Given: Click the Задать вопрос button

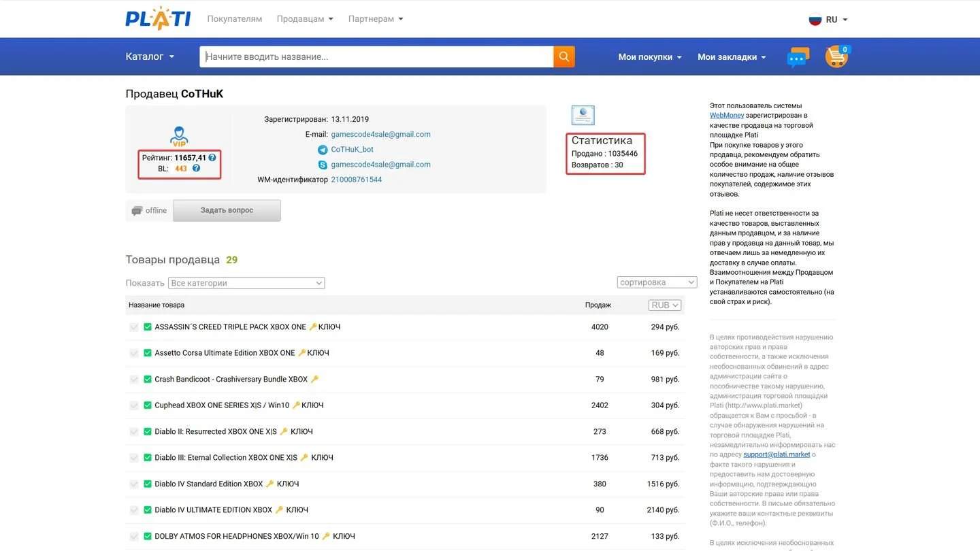Looking at the screenshot, I should (227, 210).
